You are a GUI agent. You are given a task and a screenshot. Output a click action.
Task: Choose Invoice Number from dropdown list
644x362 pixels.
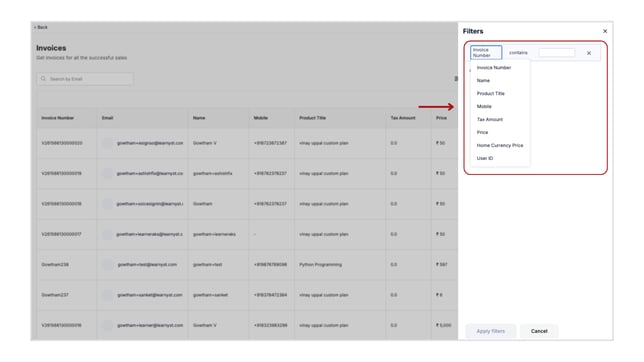click(x=494, y=67)
